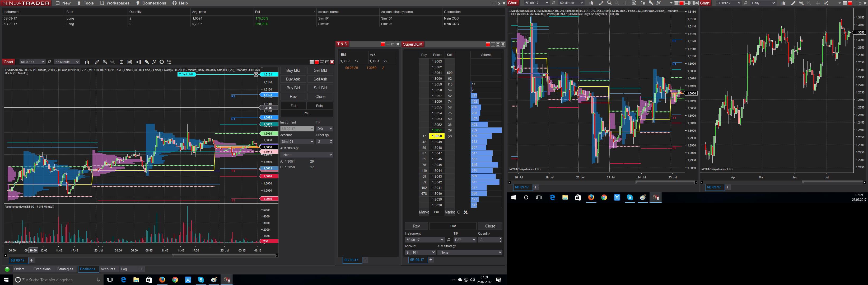Open the data box in 15 Minute chart
The image size is (868, 285).
point(130,62)
